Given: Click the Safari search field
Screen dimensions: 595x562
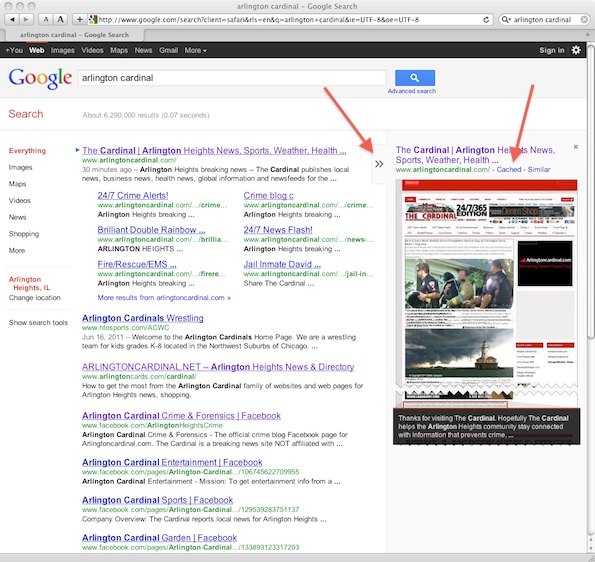Looking at the screenshot, I should 545,20.
